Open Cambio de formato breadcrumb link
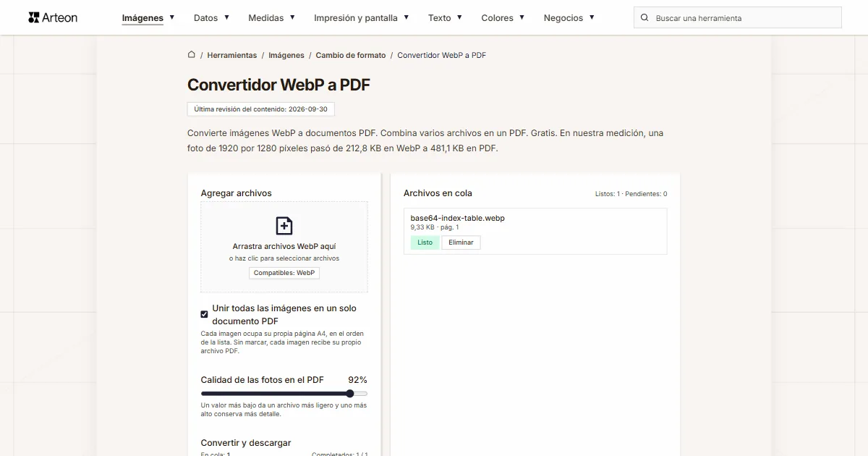Viewport: 868px width, 456px height. pyautogui.click(x=351, y=55)
